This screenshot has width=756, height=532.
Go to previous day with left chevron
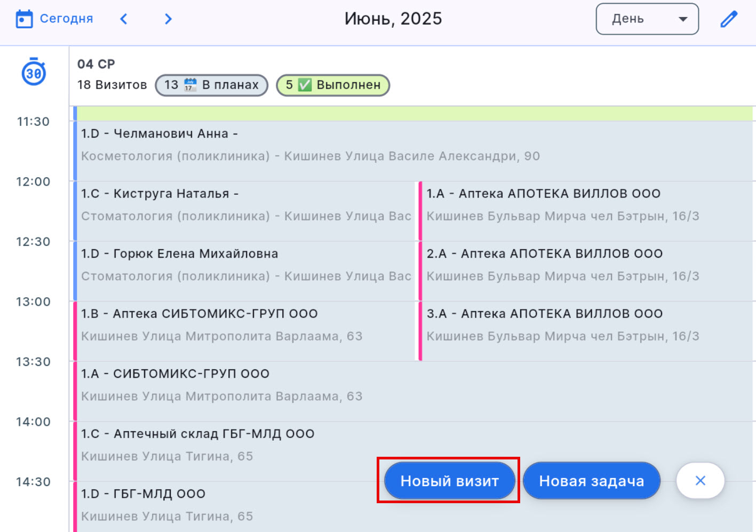point(124,19)
